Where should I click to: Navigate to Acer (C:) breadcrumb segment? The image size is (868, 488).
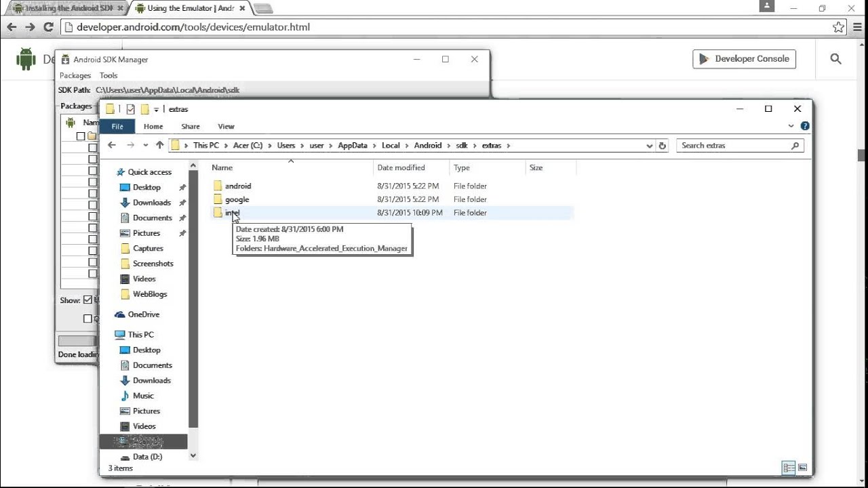tap(248, 145)
